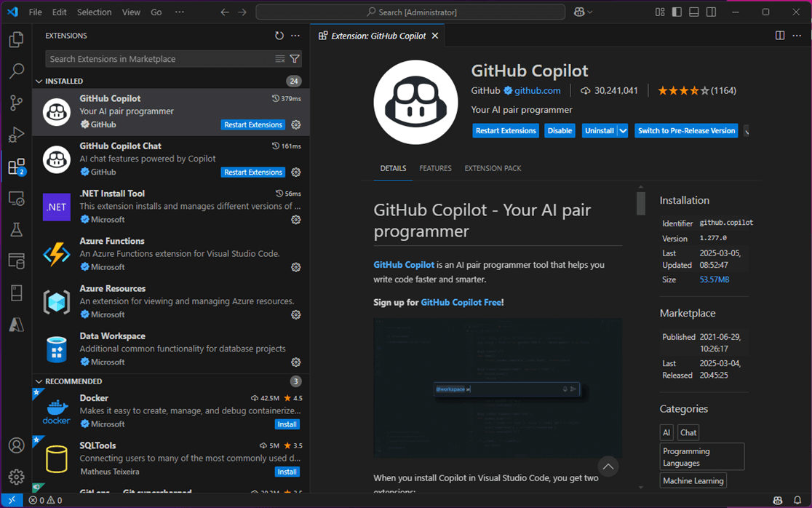The height and width of the screenshot is (508, 812).
Task: Click the details page scrollbar thumb
Action: click(640, 204)
